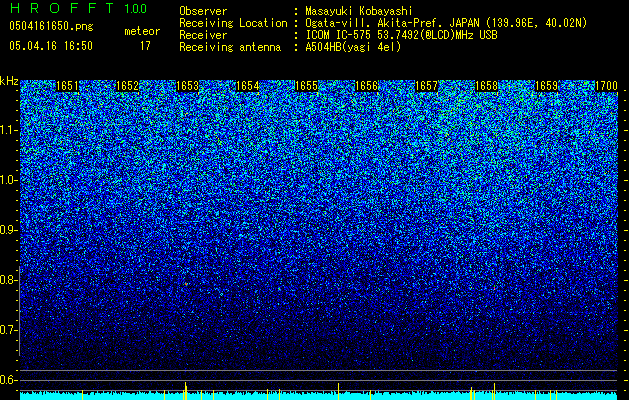This screenshot has width=629, height=400.
Task: Click the 0.6 frequency axis label
Action: pos(9,380)
